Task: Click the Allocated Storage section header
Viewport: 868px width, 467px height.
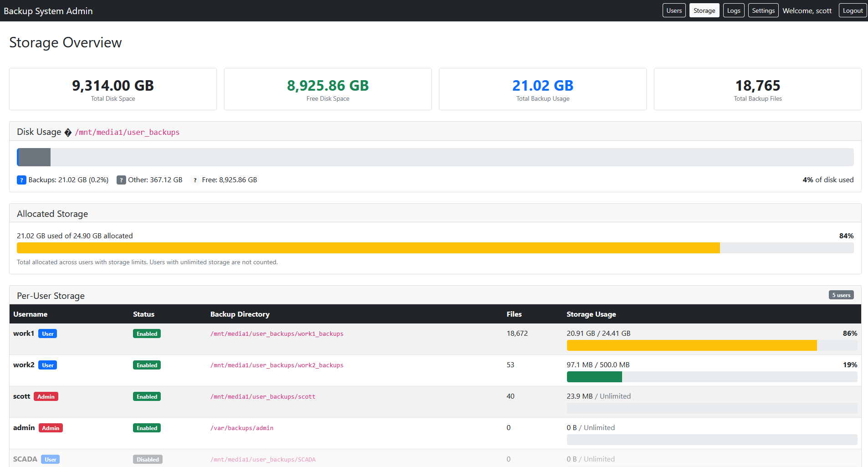Action: coord(52,214)
